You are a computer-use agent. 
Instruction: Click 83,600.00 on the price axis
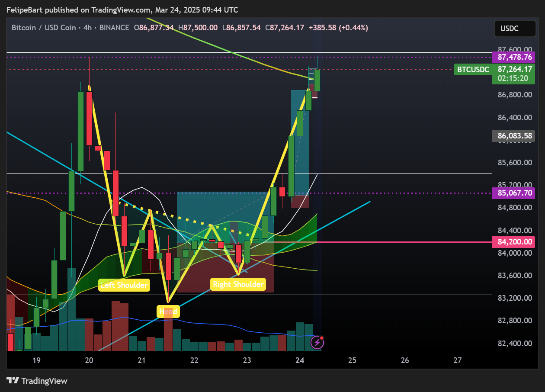click(515, 276)
